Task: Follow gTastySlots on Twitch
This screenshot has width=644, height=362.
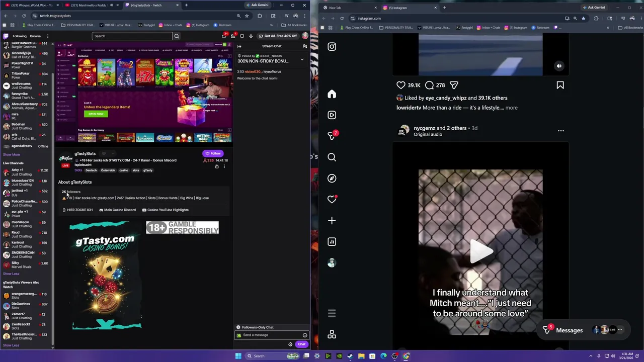Action: click(213, 153)
